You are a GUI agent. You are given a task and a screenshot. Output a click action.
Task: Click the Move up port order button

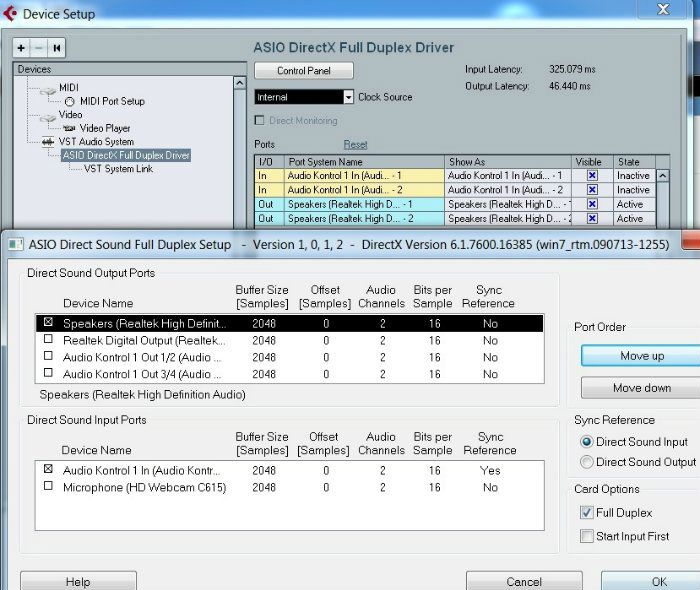pyautogui.click(x=642, y=356)
